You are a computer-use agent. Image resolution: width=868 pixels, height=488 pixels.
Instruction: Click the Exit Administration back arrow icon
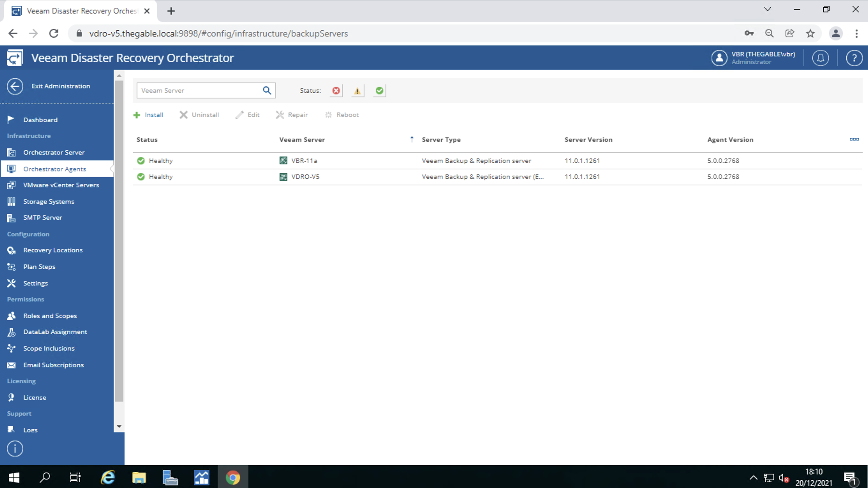pyautogui.click(x=15, y=86)
